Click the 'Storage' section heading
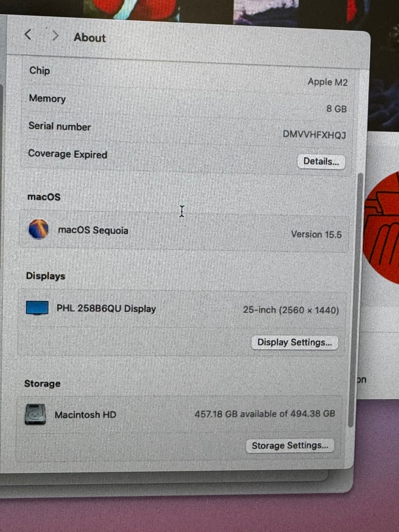Viewport: 399px width, 532px height. [x=43, y=384]
